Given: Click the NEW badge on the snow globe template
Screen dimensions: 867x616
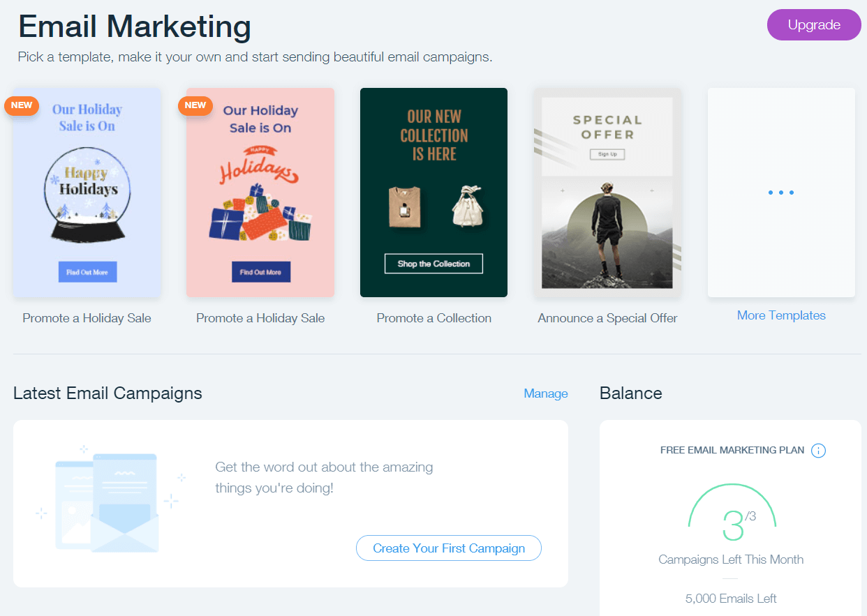Looking at the screenshot, I should pos(22,105).
